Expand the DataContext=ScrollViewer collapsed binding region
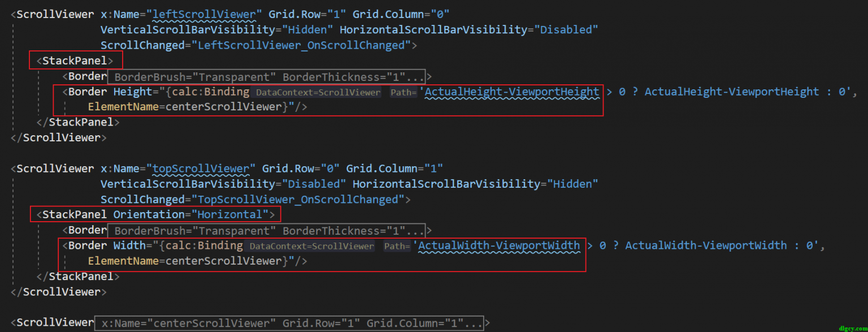The image size is (868, 332). tap(318, 92)
